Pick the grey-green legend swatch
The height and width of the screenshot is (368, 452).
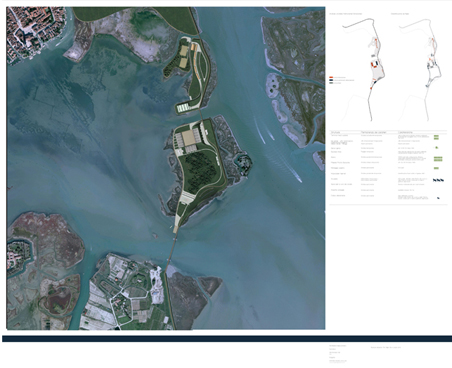click(331, 83)
